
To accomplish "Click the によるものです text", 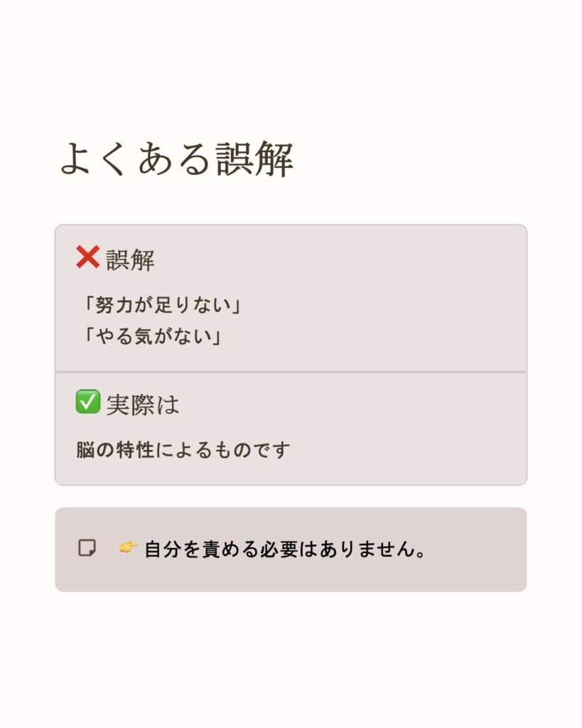I will coord(223,450).
